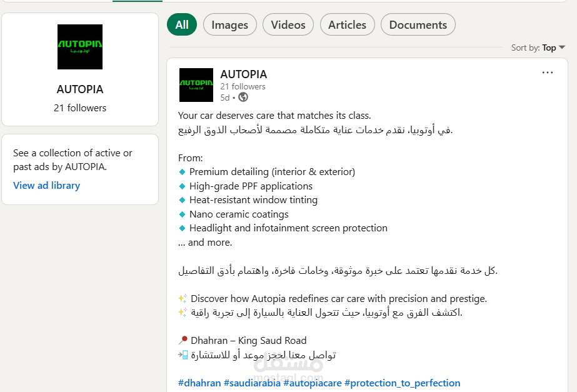The width and height of the screenshot is (577, 392).
Task: Open the #protection_to_perfection hashtag
Action: (402, 383)
